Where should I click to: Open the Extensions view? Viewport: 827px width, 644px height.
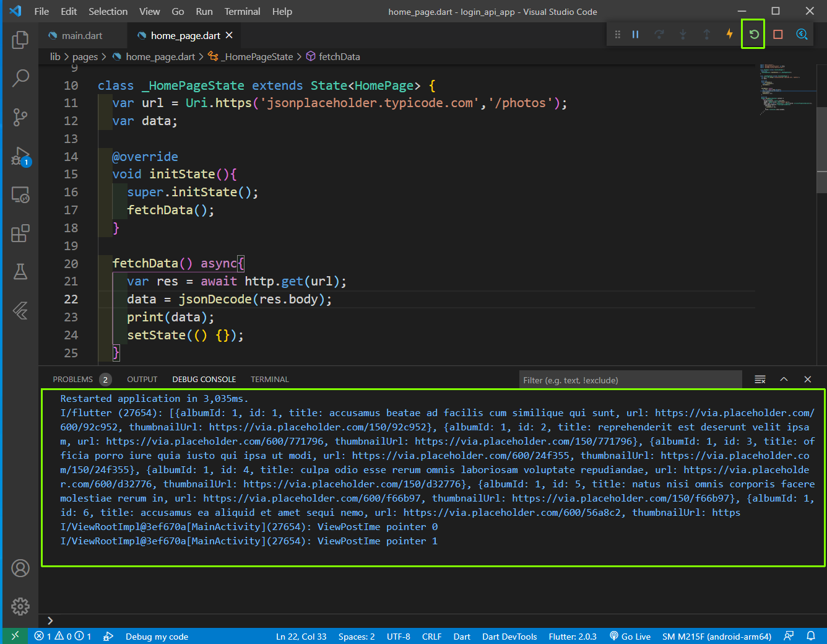pyautogui.click(x=20, y=233)
